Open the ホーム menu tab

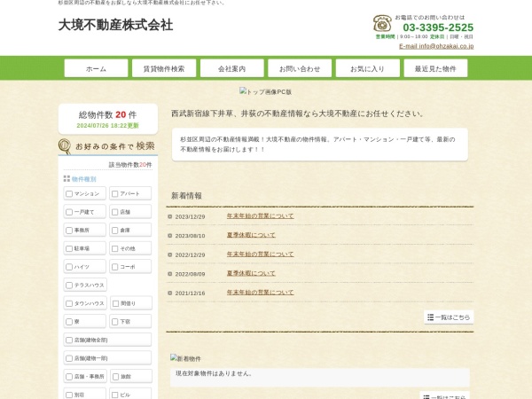tap(96, 68)
